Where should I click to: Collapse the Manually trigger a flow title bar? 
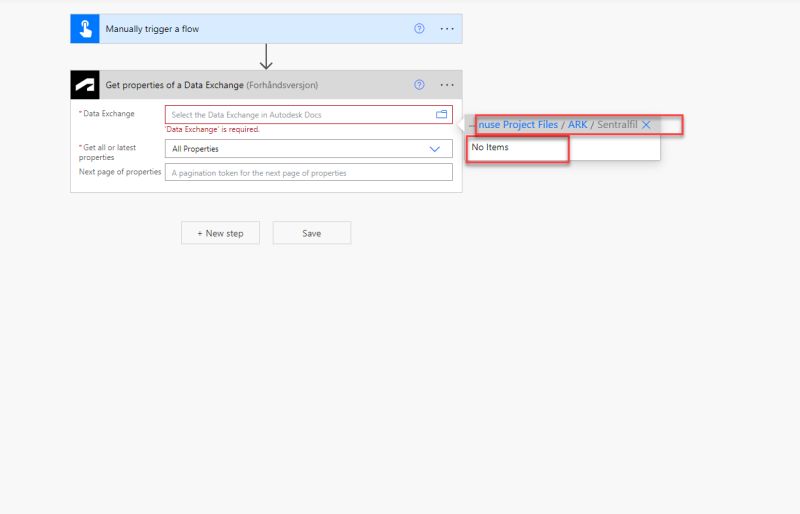[x=266, y=29]
